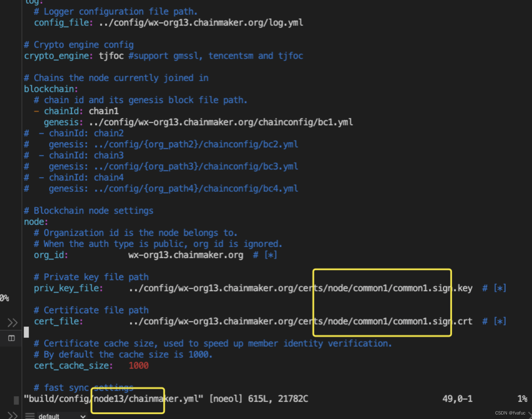Click '# Organization id is the node belongs to.'
The height and width of the screenshot is (419, 532).
pos(136,233)
